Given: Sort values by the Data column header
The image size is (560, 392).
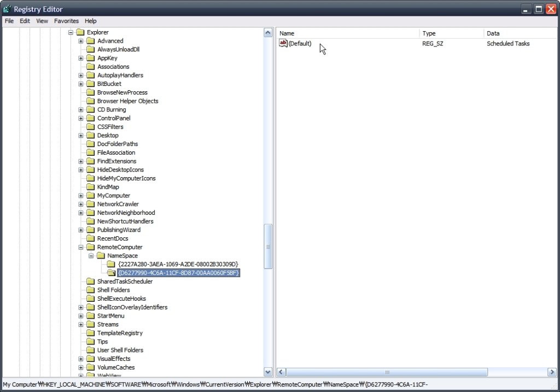Looking at the screenshot, I should [x=521, y=33].
